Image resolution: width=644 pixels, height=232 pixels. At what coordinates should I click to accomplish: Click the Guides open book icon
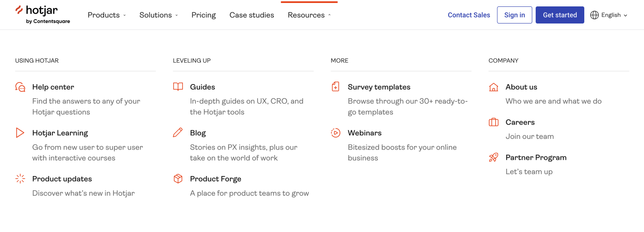pyautogui.click(x=178, y=87)
